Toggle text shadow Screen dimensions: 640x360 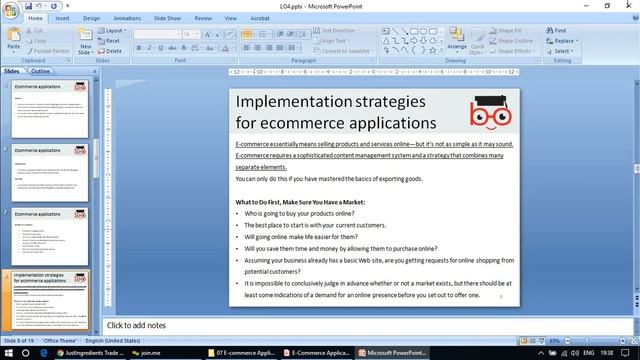point(184,48)
